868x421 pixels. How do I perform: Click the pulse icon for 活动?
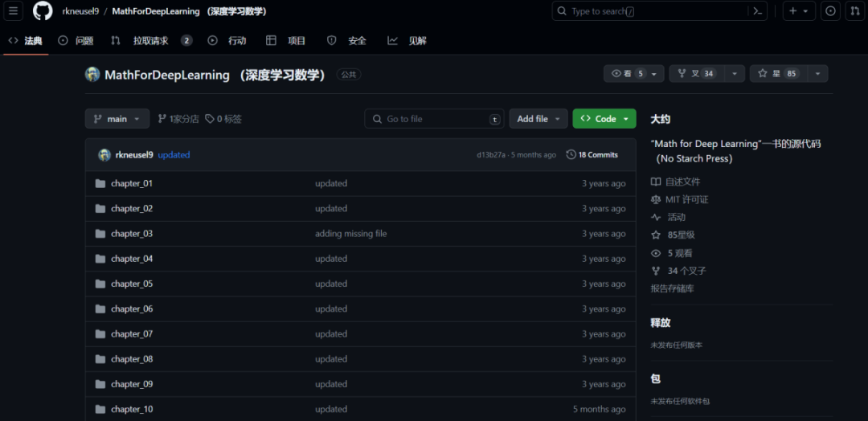[x=656, y=218]
